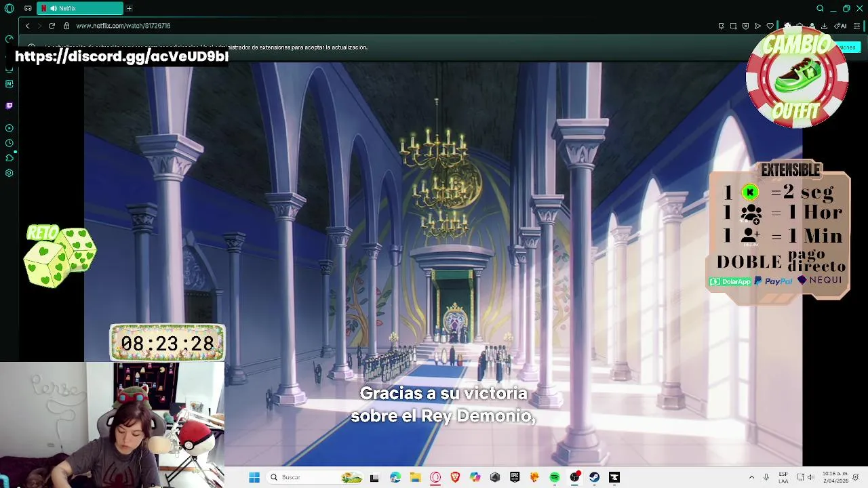Screen dimensions: 868x488
Task: Go back using the back arrow
Action: pyautogui.click(x=27, y=26)
